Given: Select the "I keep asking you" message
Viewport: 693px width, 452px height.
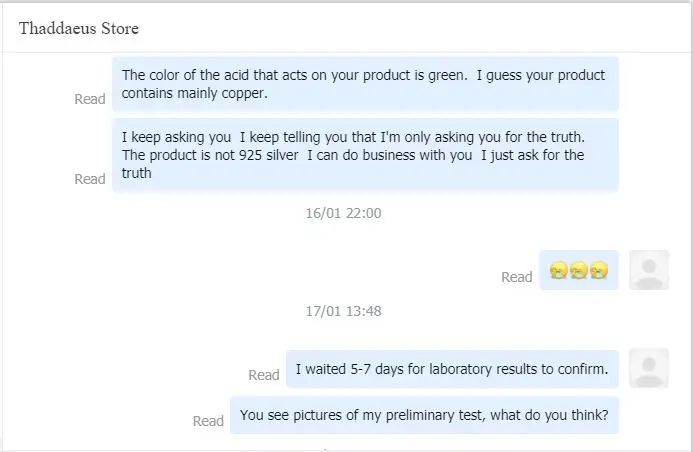Looking at the screenshot, I should click(x=365, y=154).
